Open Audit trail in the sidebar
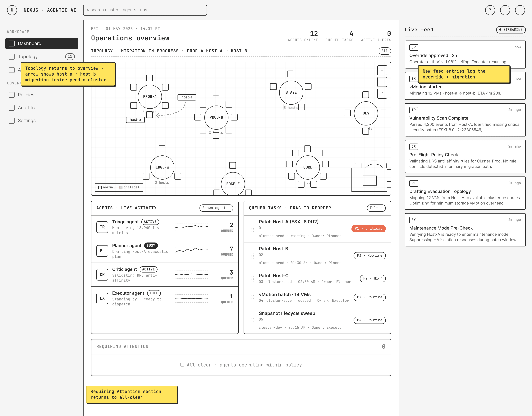Screen dimensions: 532x416 coord(42,108)
